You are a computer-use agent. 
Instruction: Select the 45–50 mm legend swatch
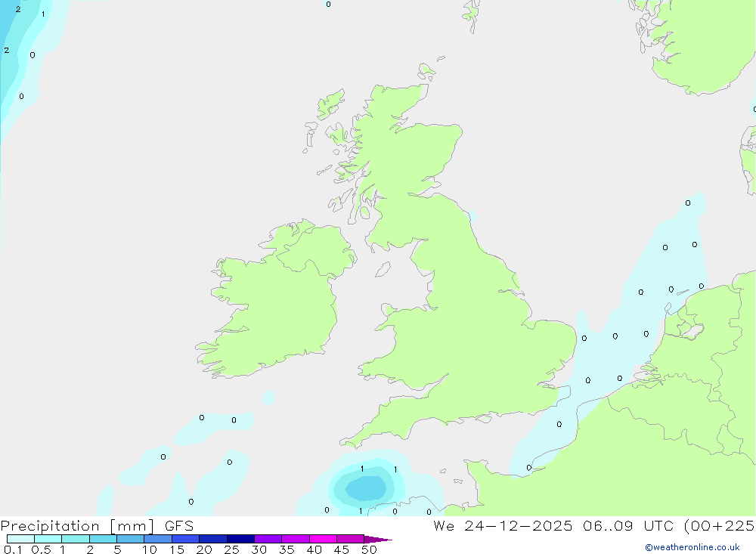pyautogui.click(x=350, y=539)
